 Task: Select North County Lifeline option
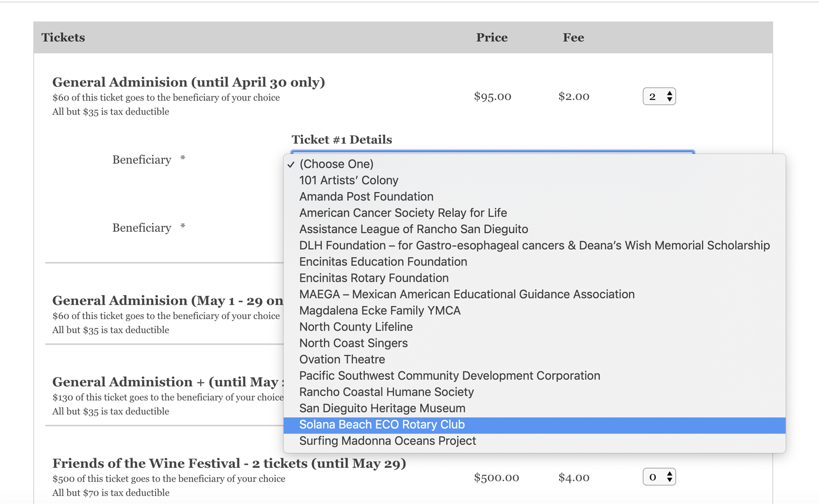356,327
